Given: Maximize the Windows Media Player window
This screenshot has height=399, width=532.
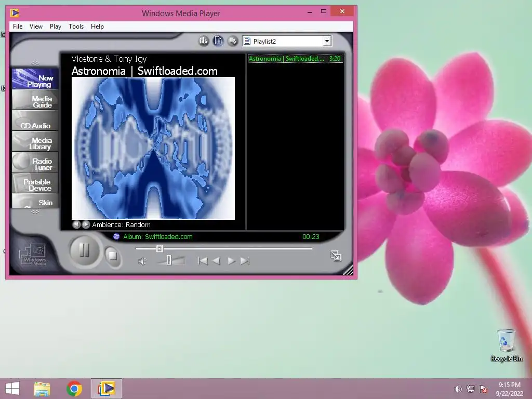Looking at the screenshot, I should tap(324, 11).
